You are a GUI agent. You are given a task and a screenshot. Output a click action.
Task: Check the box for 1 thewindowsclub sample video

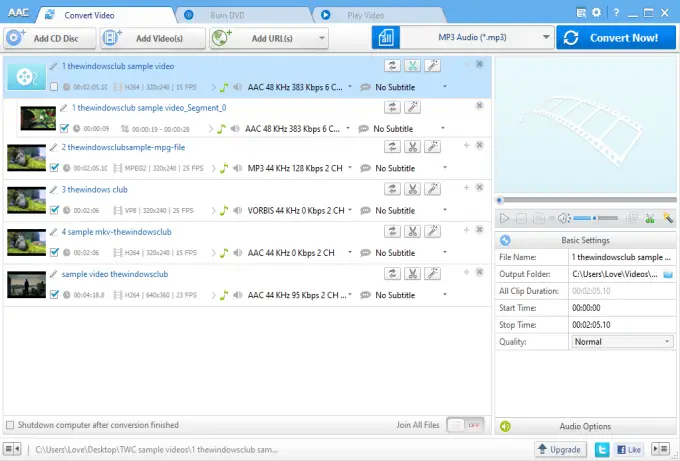tap(54, 87)
